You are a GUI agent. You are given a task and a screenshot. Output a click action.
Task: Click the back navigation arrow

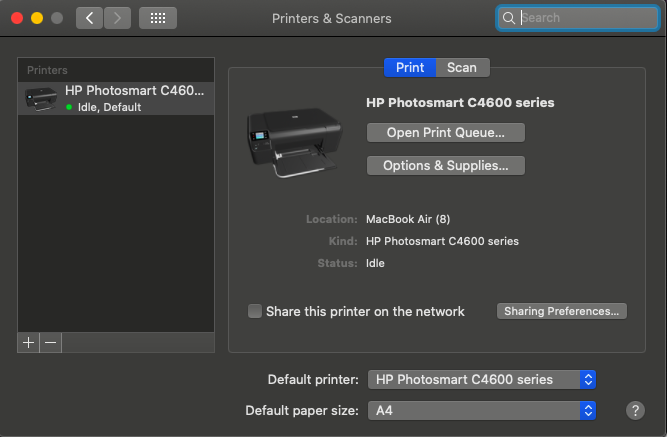click(89, 18)
